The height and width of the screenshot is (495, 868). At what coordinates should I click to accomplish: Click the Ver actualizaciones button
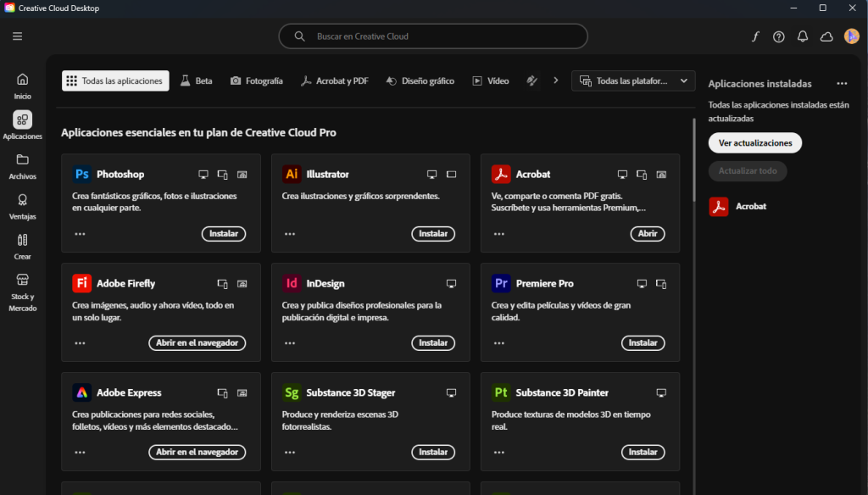click(755, 143)
